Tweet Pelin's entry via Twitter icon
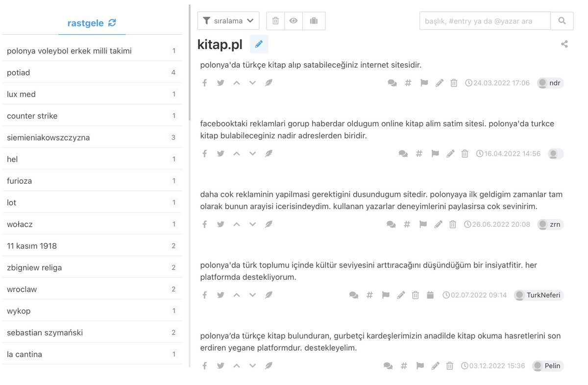Viewport: 588px width, 385px height. pyautogui.click(x=220, y=365)
